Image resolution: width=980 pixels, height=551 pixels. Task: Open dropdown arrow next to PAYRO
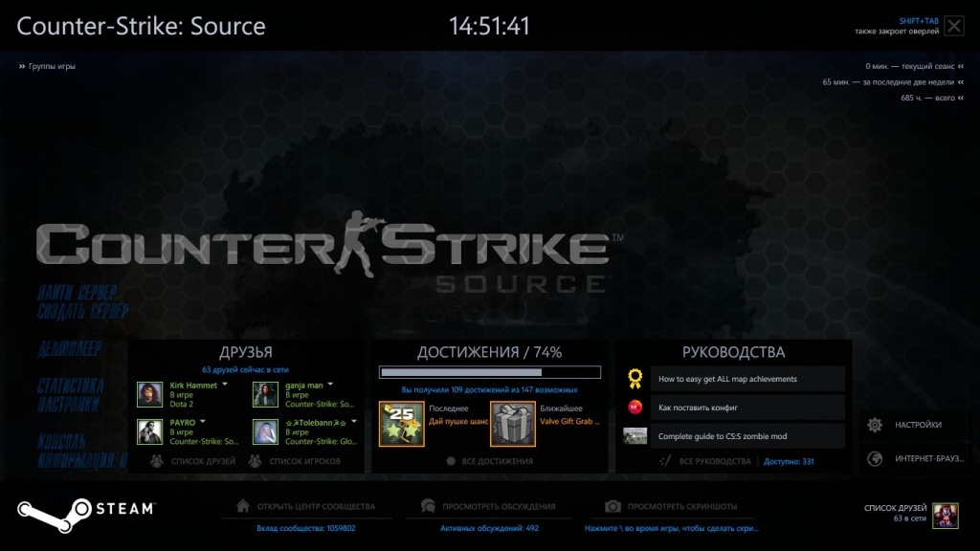(x=203, y=421)
